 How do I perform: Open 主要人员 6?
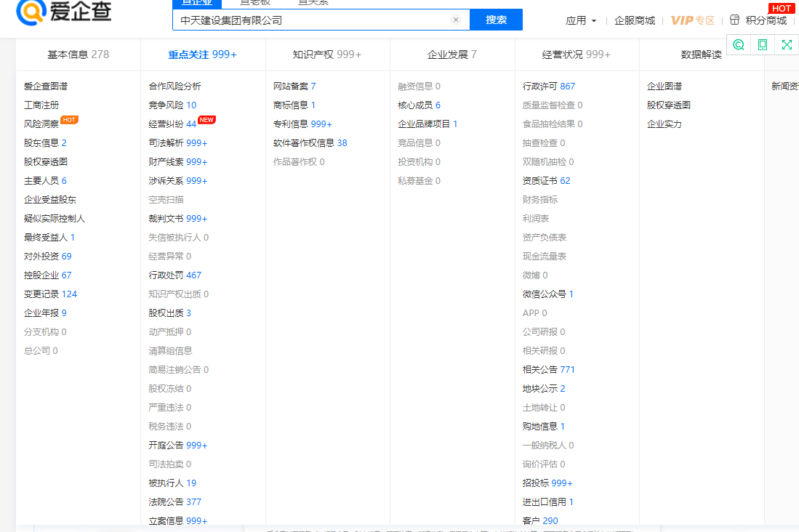coord(45,180)
